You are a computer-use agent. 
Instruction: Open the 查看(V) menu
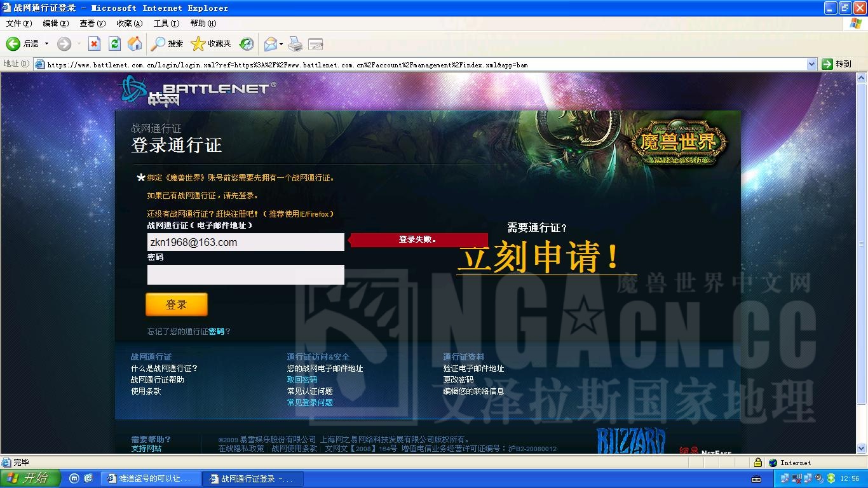(93, 24)
